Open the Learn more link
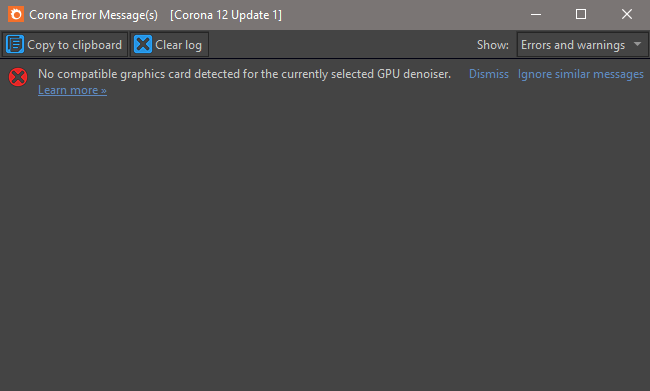Viewport: 650px width, 391px height. point(72,90)
